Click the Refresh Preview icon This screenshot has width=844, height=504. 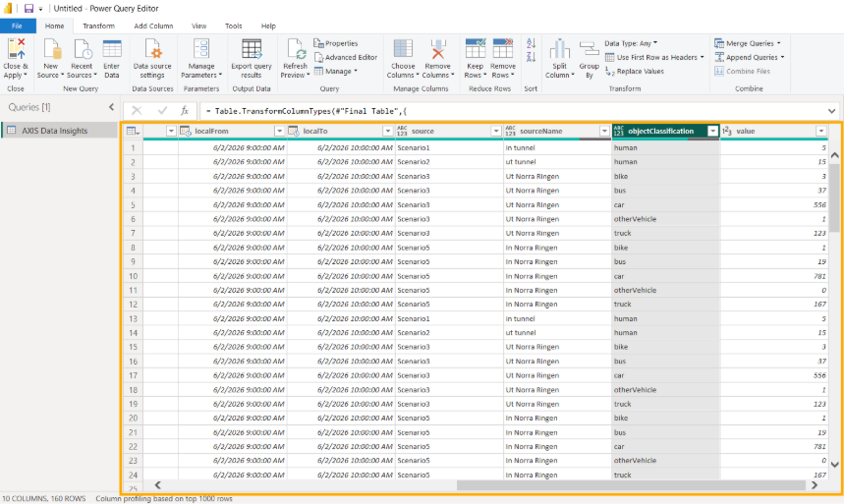point(296,49)
